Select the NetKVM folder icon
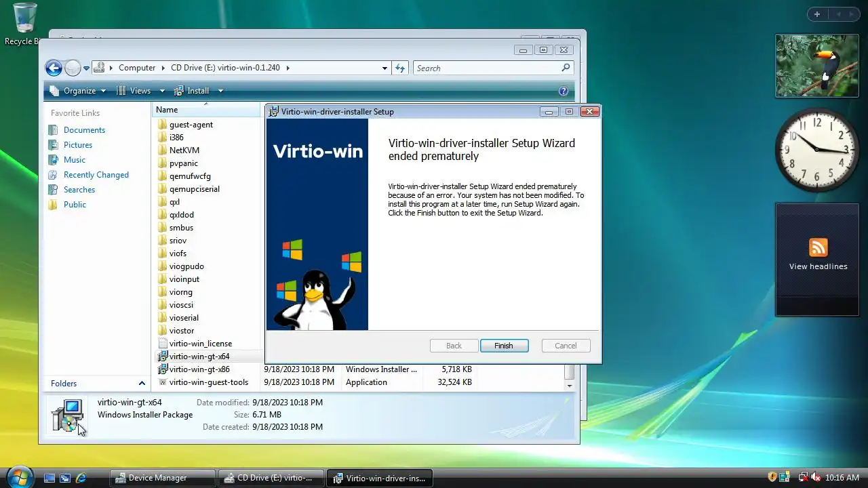 click(162, 150)
